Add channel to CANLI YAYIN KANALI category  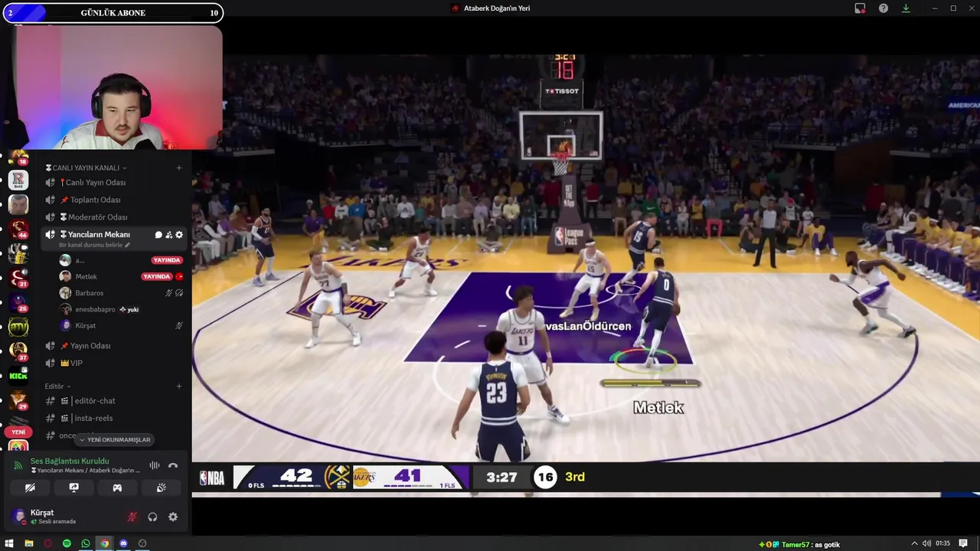coord(179,168)
